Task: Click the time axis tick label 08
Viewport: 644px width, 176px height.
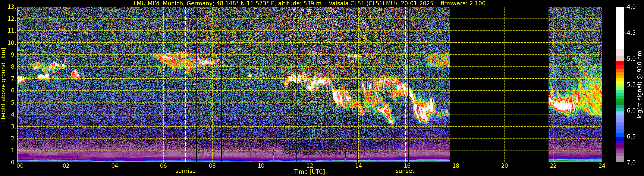Action: click(x=212, y=166)
